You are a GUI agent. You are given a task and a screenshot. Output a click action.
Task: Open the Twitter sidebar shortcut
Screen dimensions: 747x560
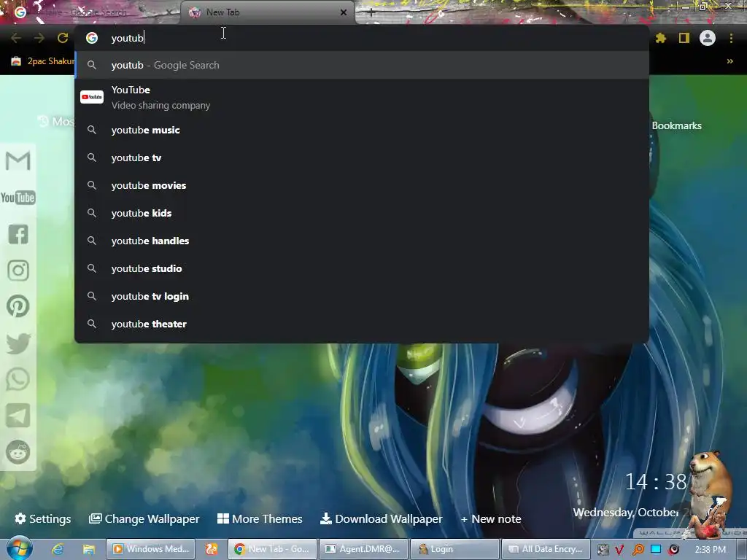point(18,343)
